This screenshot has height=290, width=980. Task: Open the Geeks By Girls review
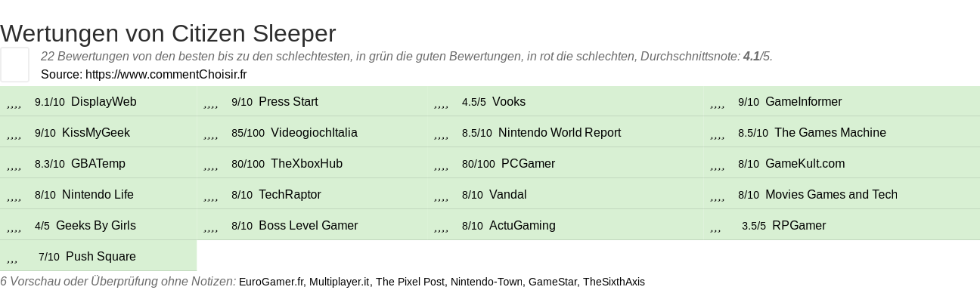coord(96,226)
